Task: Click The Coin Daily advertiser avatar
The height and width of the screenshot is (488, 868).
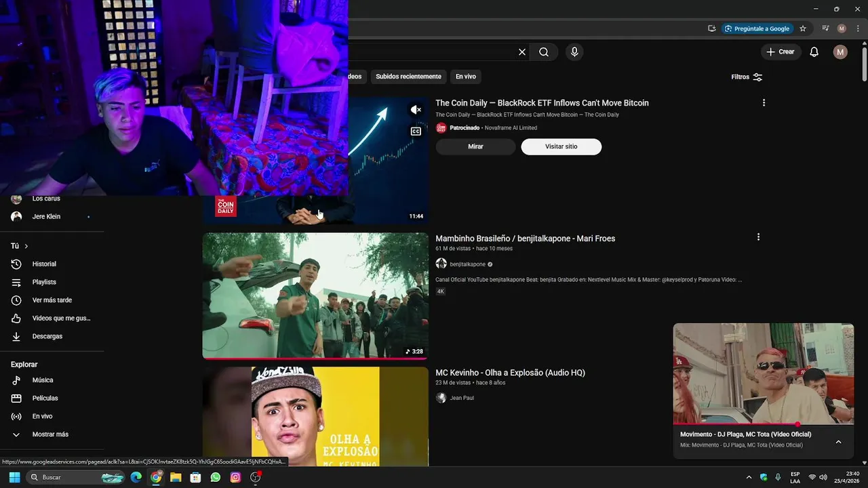Action: point(441,128)
